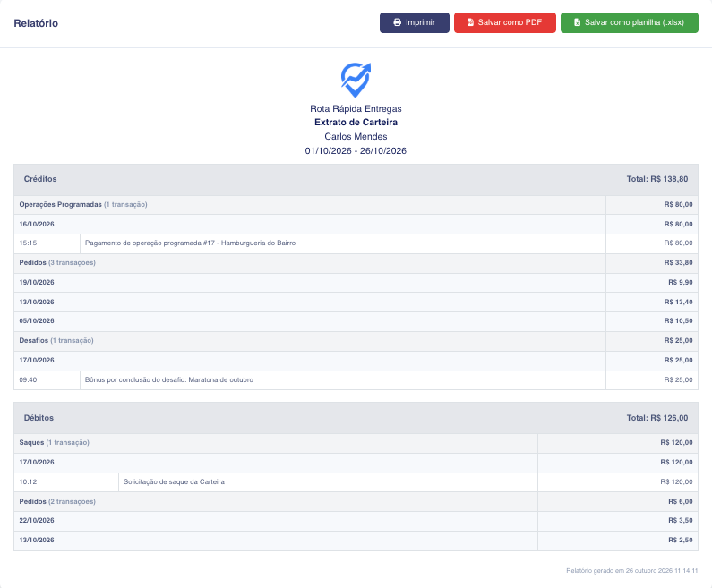Export the report as .xlsx spreadsheet
Viewport: 712px width, 588px height.
point(629,22)
